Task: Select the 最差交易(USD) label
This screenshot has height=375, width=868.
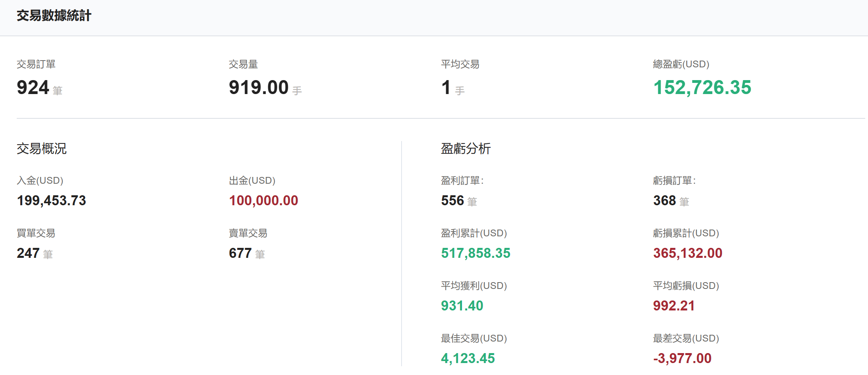Action: pos(686,338)
